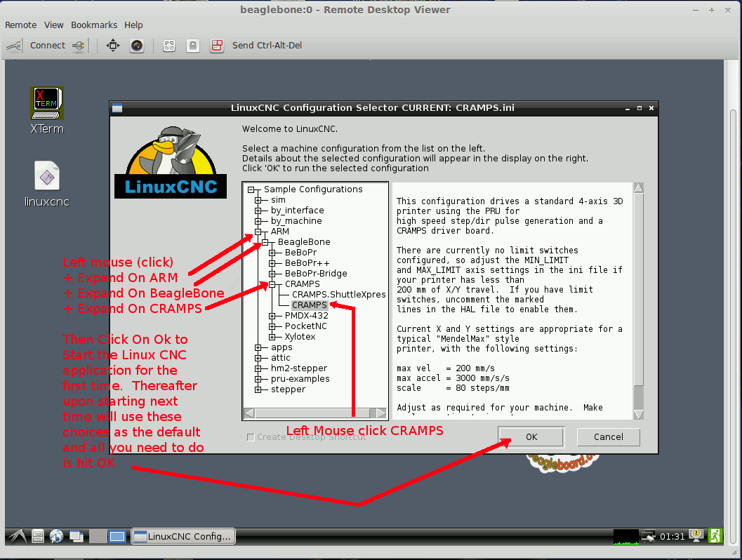Expand the attic tree node
This screenshot has width=742, height=560.
pos(258,358)
